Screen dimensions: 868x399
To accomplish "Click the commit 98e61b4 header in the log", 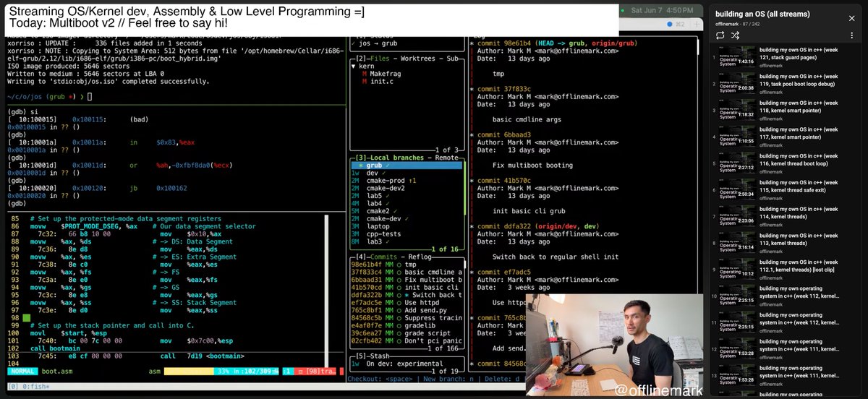I will point(558,43).
